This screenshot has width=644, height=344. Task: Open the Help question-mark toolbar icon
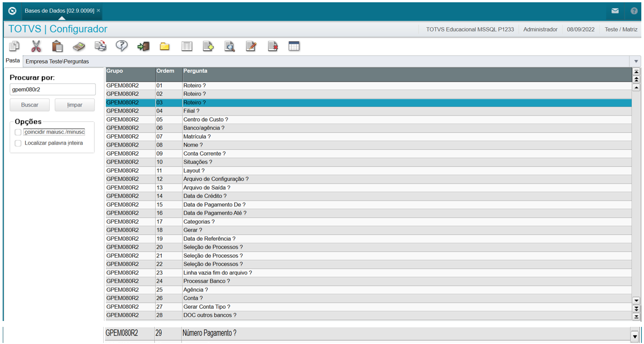click(122, 47)
